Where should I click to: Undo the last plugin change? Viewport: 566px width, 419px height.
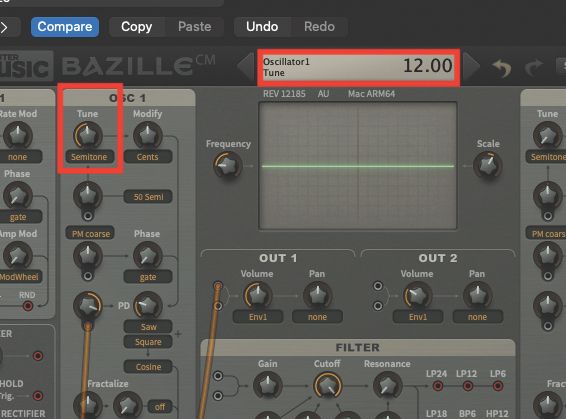(x=262, y=27)
